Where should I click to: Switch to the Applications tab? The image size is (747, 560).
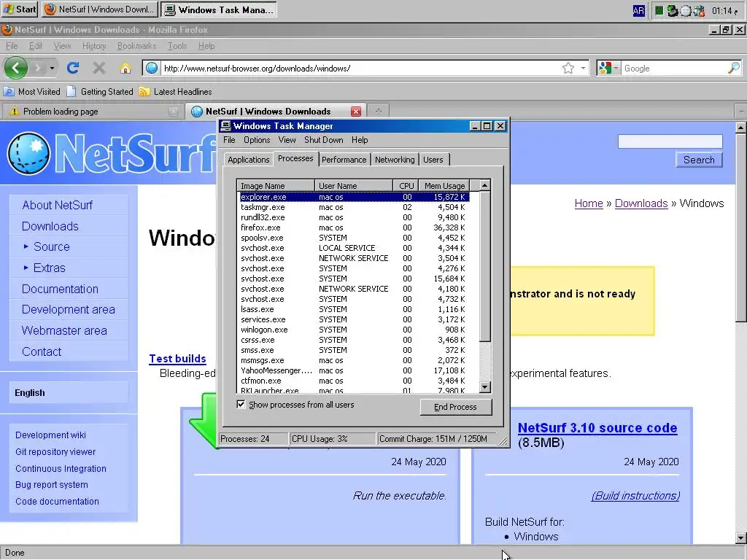[x=248, y=160]
